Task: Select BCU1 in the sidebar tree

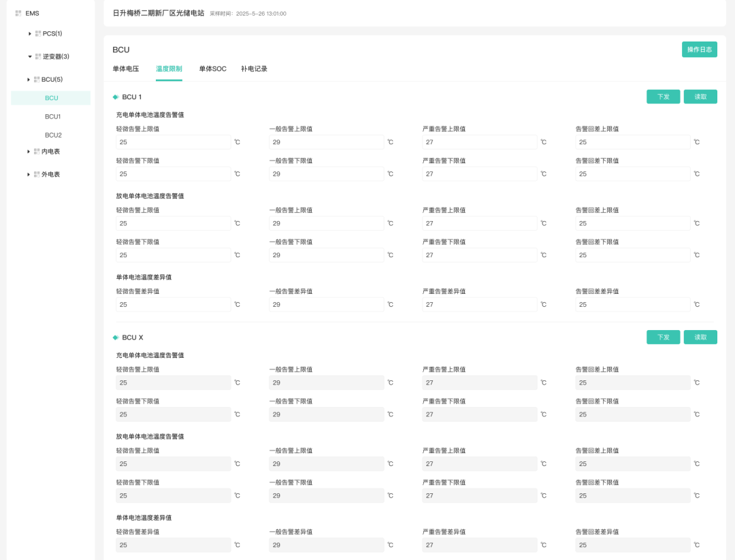Action: coord(52,117)
